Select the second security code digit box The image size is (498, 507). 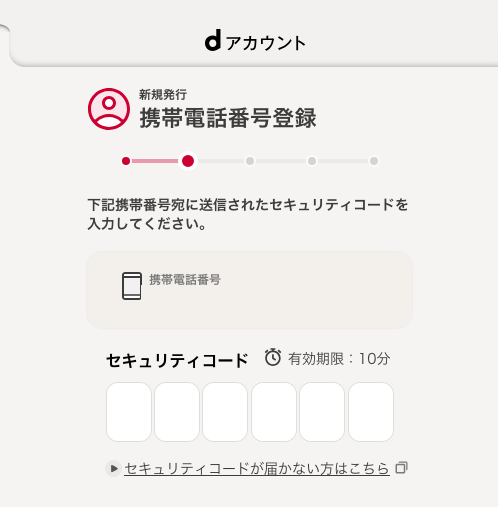click(x=177, y=412)
